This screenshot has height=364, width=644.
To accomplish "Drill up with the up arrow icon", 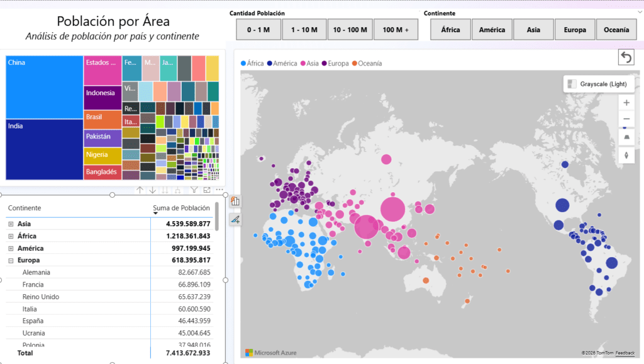I will [x=140, y=190].
